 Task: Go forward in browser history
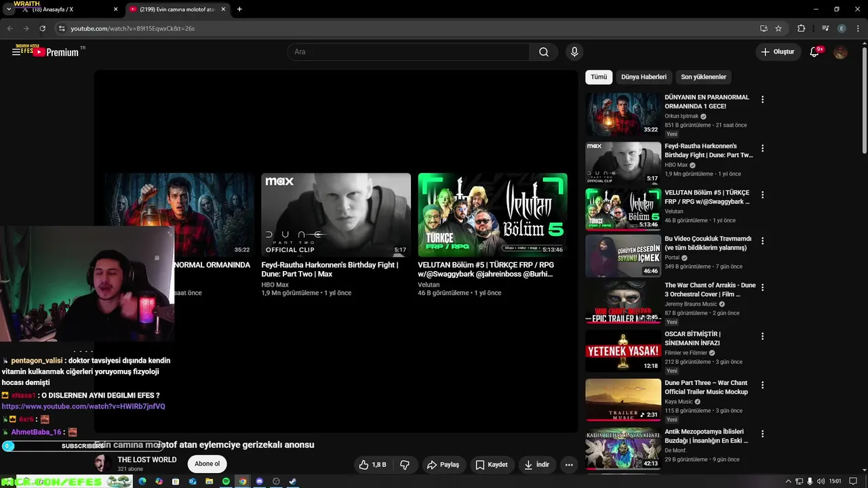point(26,28)
